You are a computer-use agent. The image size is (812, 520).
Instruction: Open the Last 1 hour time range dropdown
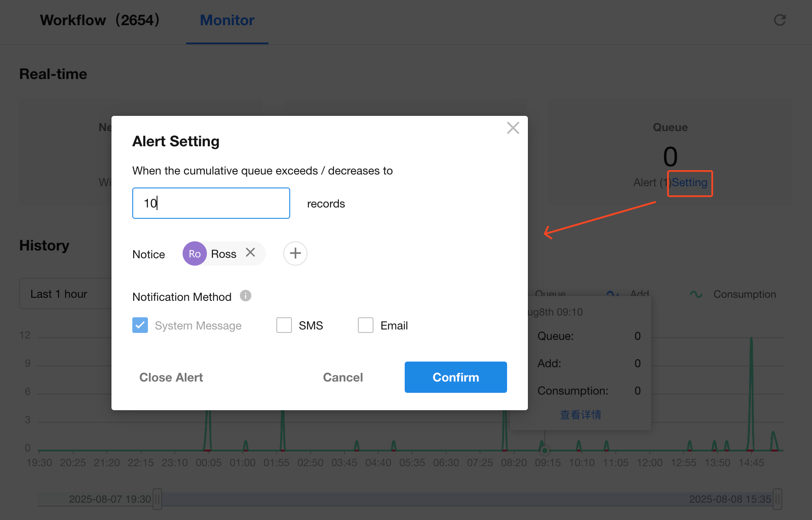(65, 294)
